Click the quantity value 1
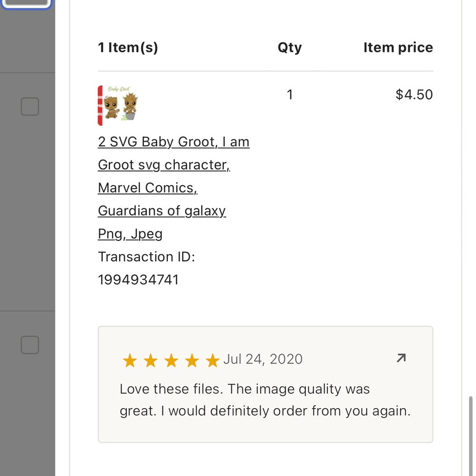 [x=290, y=95]
